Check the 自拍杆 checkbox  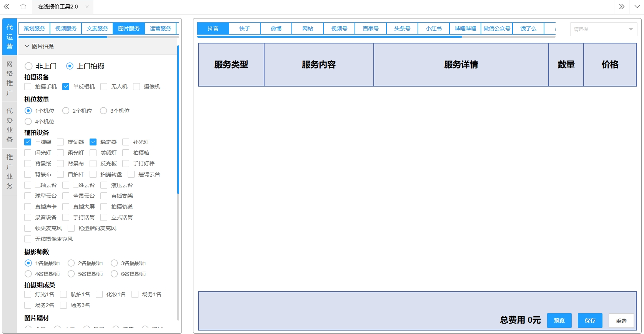(x=60, y=174)
